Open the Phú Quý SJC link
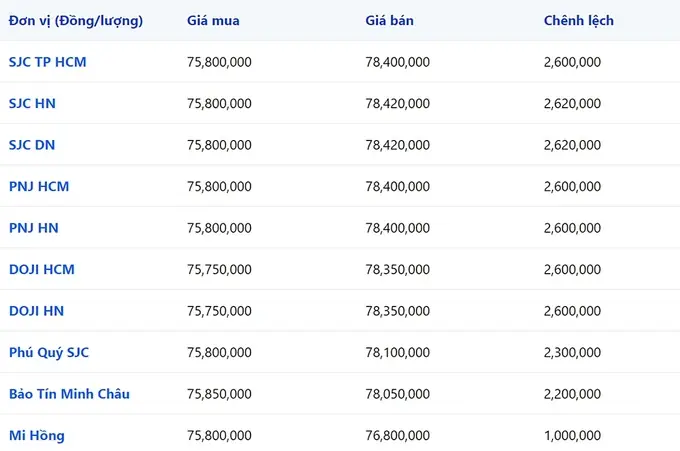The height and width of the screenshot is (451, 680). tap(49, 353)
